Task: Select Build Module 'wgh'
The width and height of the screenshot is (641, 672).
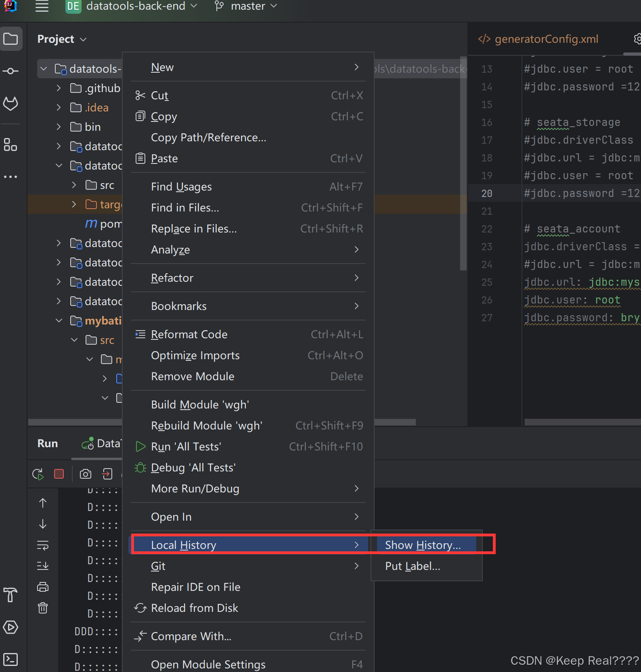Action: tap(248, 405)
